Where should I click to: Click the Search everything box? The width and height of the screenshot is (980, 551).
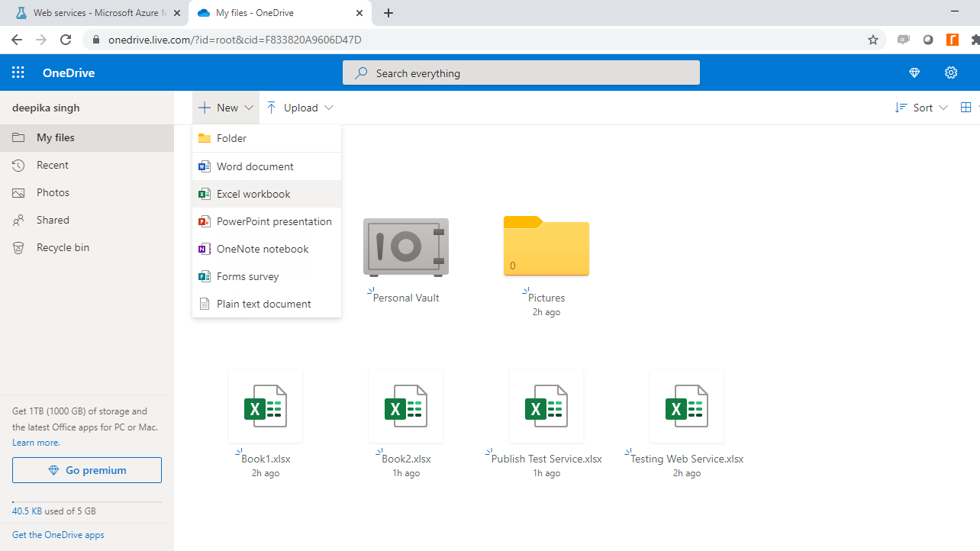tap(521, 73)
